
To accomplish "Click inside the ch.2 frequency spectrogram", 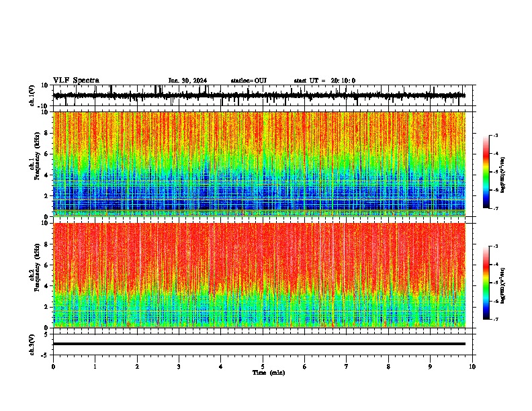I will [x=259, y=275].
